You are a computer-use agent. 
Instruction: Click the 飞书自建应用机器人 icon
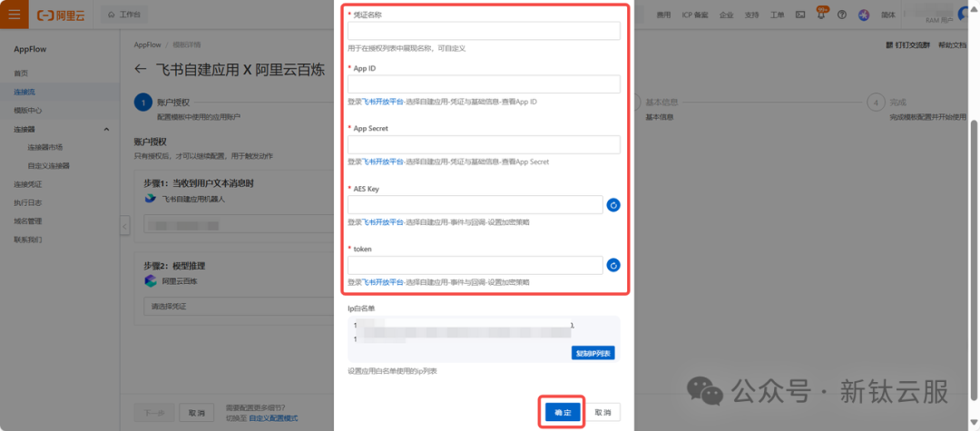coord(150,199)
